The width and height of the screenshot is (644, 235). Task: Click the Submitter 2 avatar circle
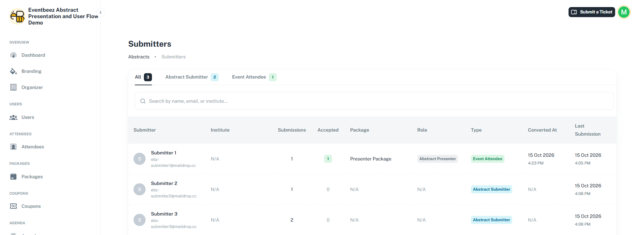140,189
